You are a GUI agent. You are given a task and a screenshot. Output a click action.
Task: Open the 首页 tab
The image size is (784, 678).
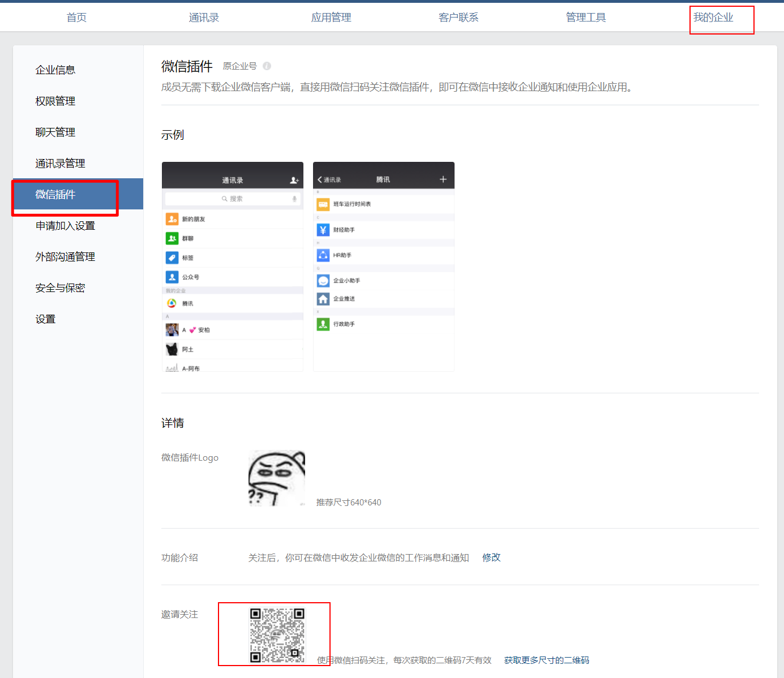[x=76, y=18]
